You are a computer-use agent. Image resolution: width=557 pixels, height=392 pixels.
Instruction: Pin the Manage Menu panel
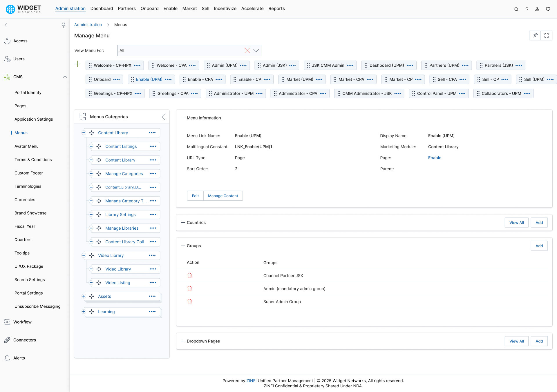pyautogui.click(x=535, y=35)
